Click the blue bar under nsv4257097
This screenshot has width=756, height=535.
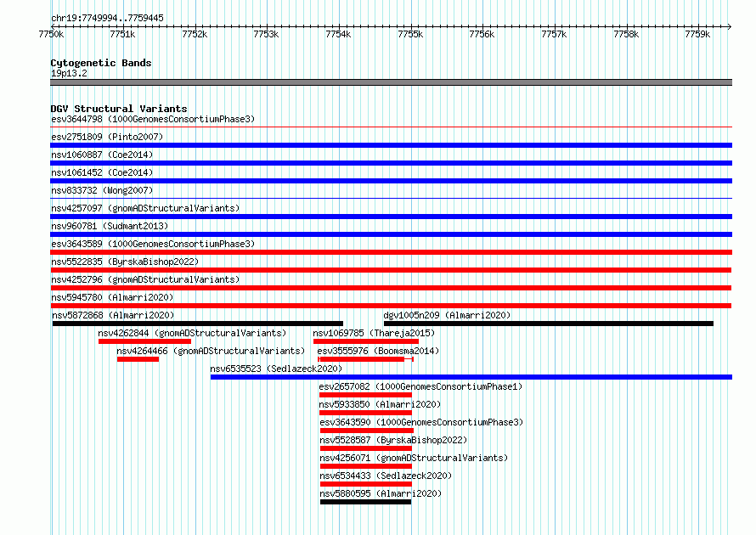coord(391,217)
